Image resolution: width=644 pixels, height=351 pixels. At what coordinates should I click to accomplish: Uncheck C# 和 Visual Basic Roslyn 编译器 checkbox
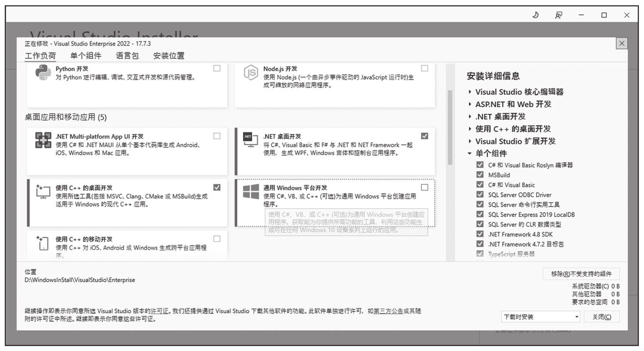point(480,165)
